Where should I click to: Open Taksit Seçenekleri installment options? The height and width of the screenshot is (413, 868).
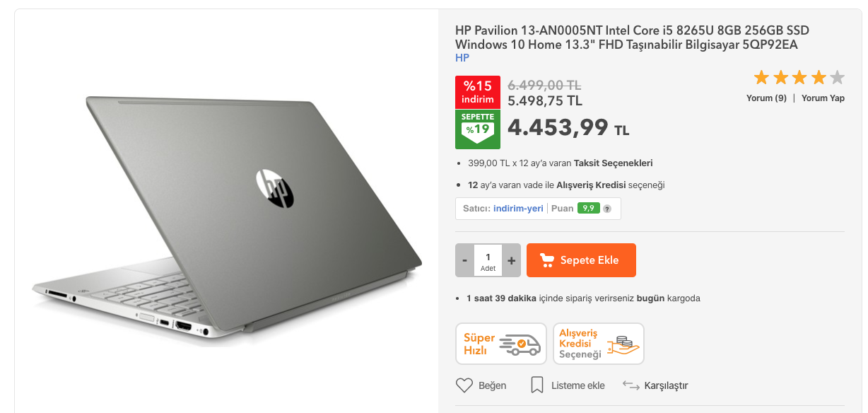pos(614,163)
